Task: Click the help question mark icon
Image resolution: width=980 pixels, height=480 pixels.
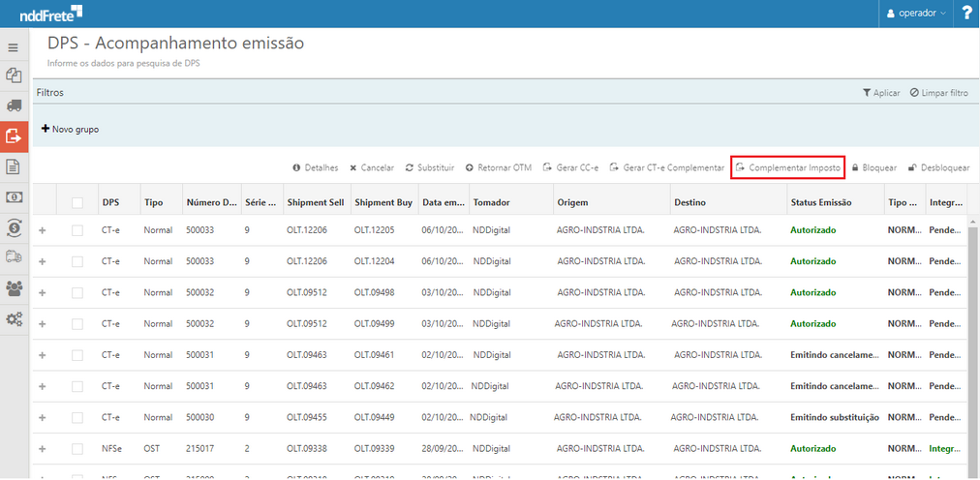Action: [966, 14]
